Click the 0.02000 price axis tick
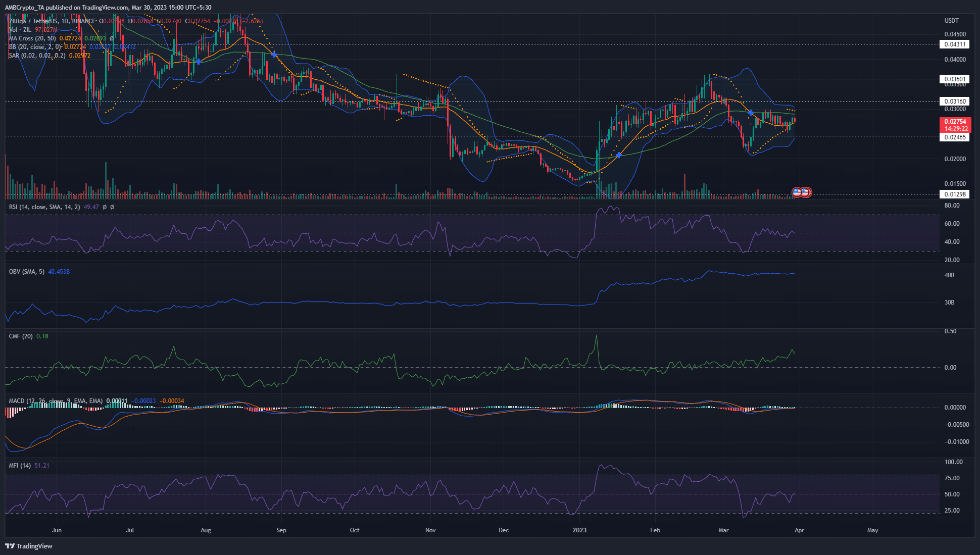The height and width of the screenshot is (555, 980). (x=955, y=159)
